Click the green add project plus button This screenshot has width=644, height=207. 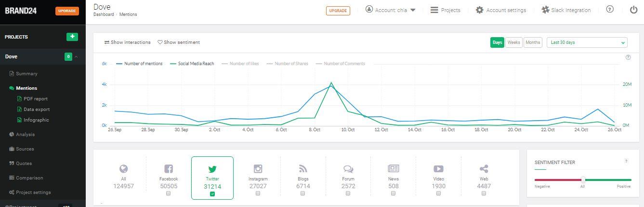point(72,37)
